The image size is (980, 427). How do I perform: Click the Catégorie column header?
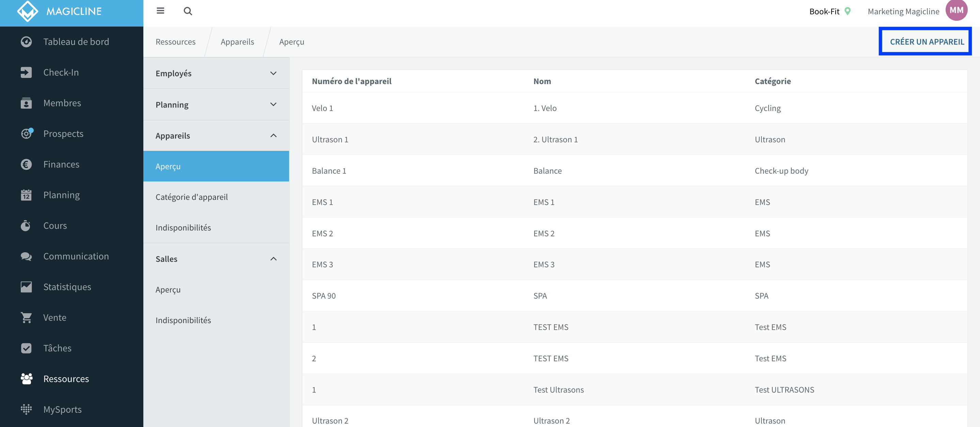pos(773,81)
